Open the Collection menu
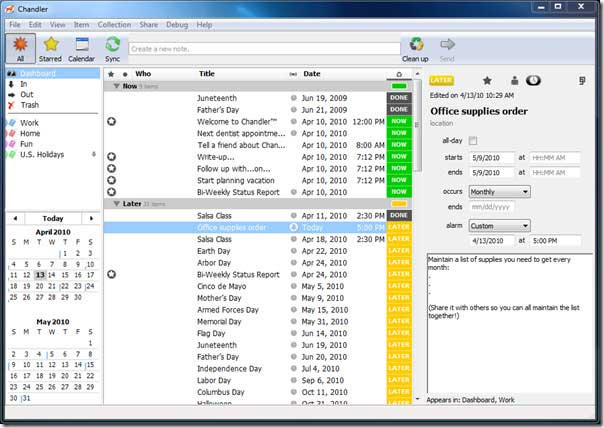 point(114,25)
